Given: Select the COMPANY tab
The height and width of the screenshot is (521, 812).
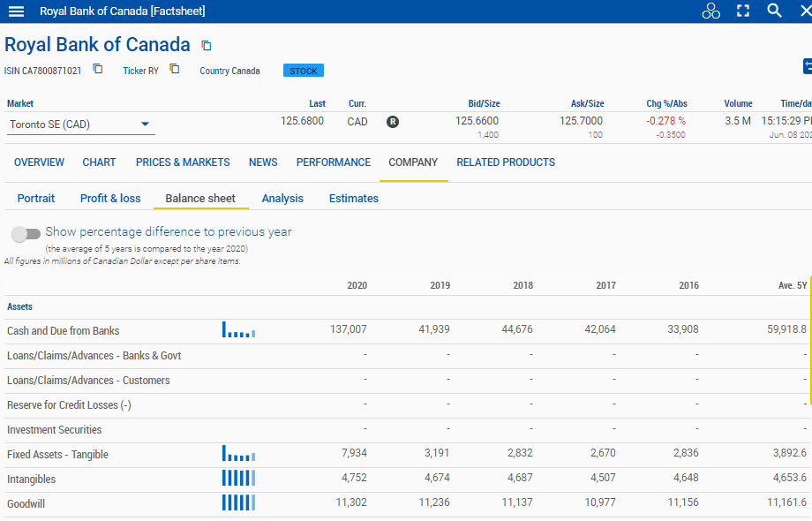Looking at the screenshot, I should point(413,162).
